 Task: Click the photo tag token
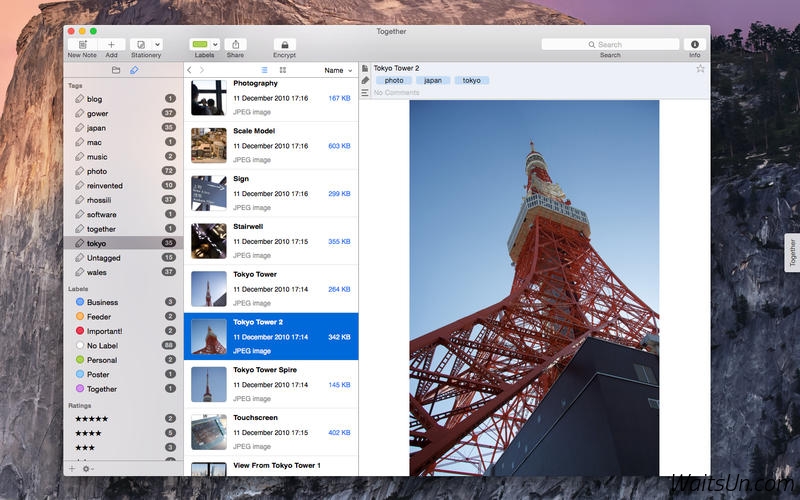(x=393, y=80)
